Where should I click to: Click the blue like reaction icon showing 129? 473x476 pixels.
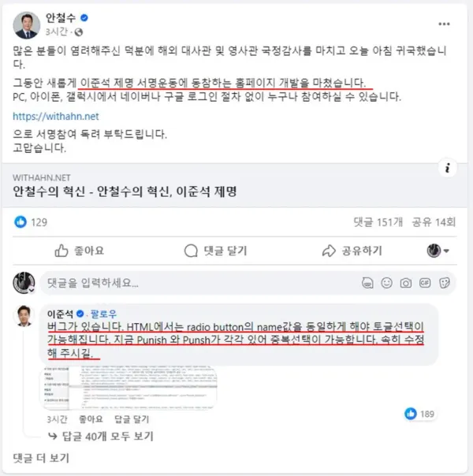pos(20,222)
